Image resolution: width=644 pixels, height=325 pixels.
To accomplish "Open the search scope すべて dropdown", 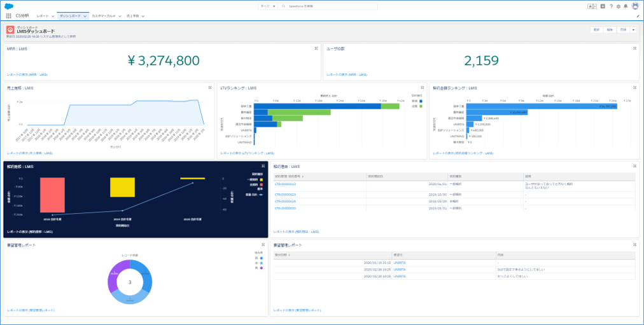I will 267,6.
